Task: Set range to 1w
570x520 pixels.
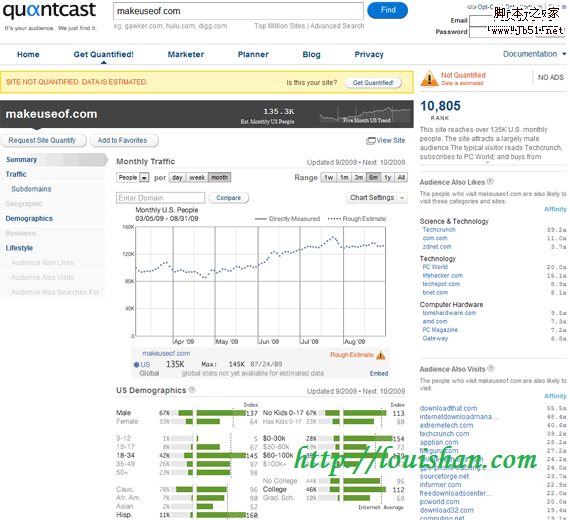Action: [329, 177]
